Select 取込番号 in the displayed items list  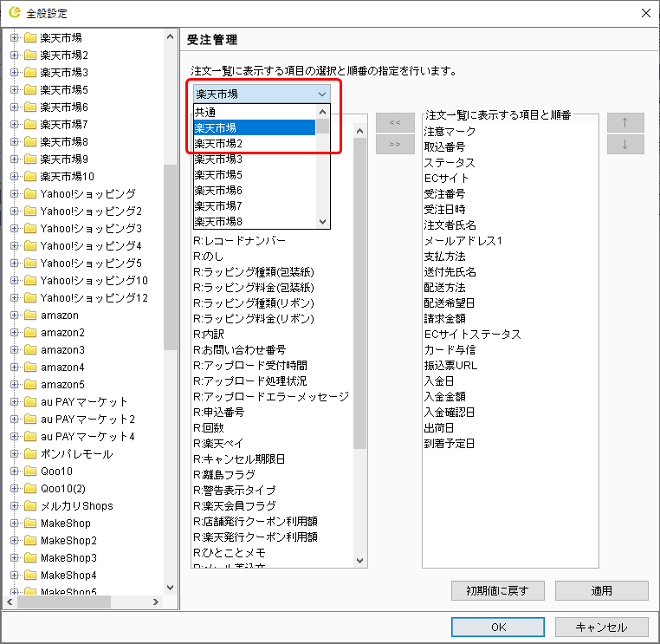point(444,147)
